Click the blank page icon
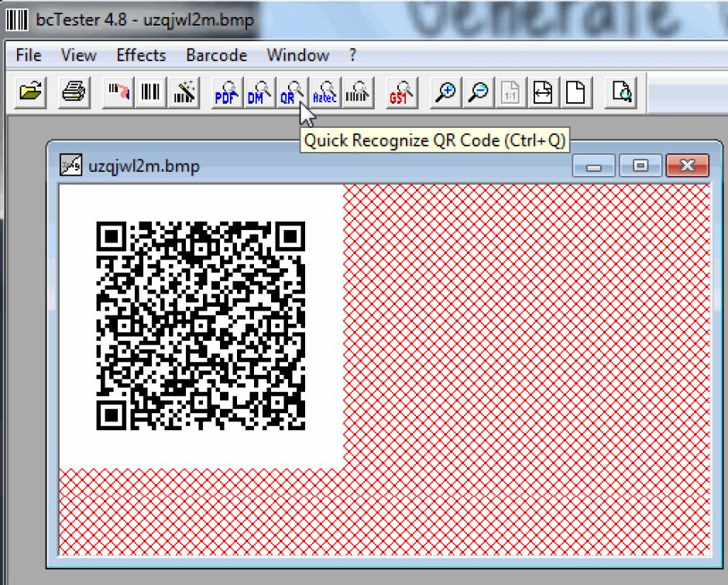This screenshot has height=585, width=728. [576, 92]
